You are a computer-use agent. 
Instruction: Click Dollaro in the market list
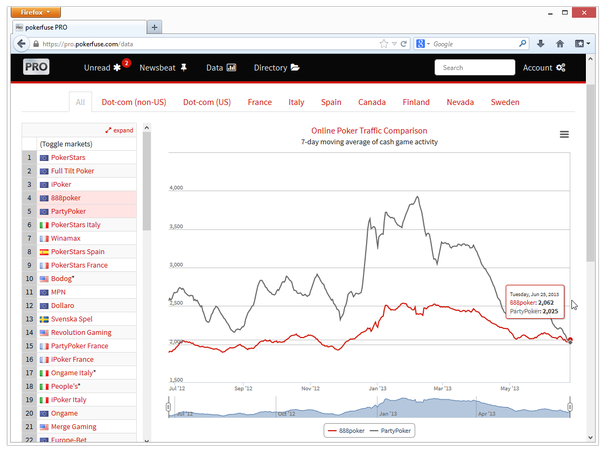tap(79, 306)
